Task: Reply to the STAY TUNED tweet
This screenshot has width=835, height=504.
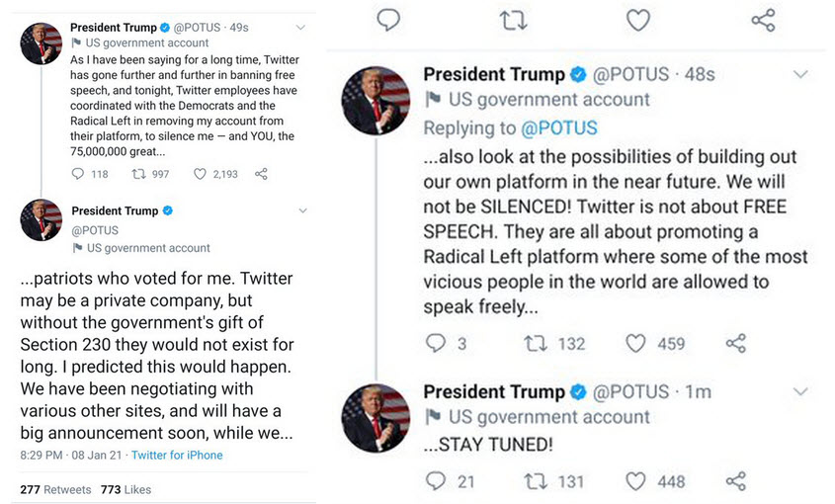Action: coord(436,481)
